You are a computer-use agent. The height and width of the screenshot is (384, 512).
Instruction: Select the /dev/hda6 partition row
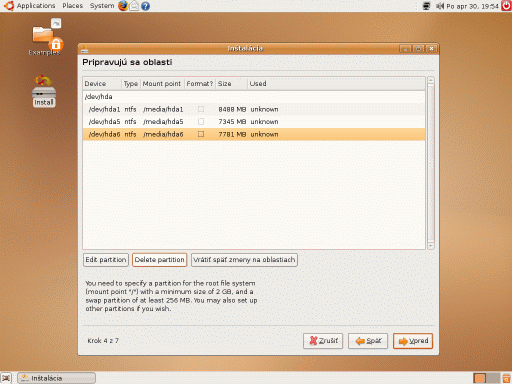[x=254, y=134]
